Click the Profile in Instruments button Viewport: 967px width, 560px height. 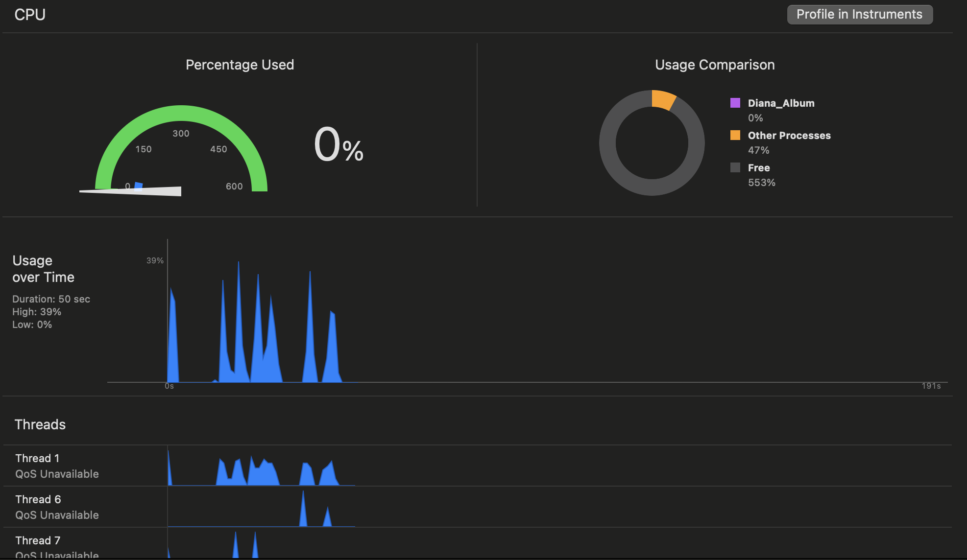coord(859,14)
